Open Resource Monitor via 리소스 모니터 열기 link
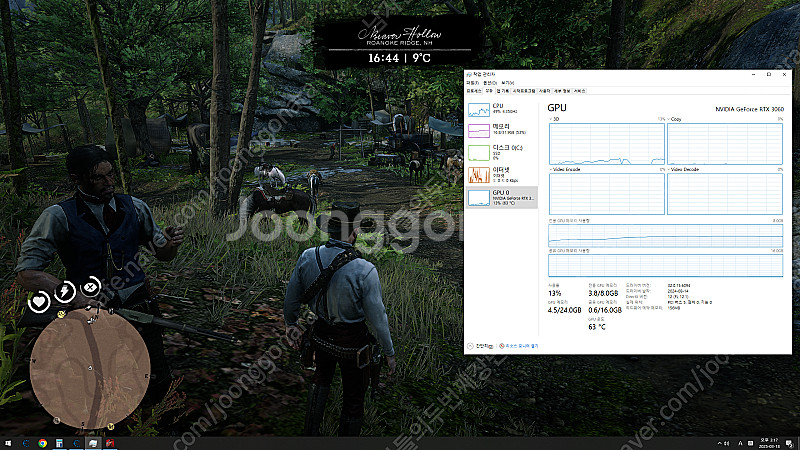Image resolution: width=800 pixels, height=450 pixels. tap(518, 346)
